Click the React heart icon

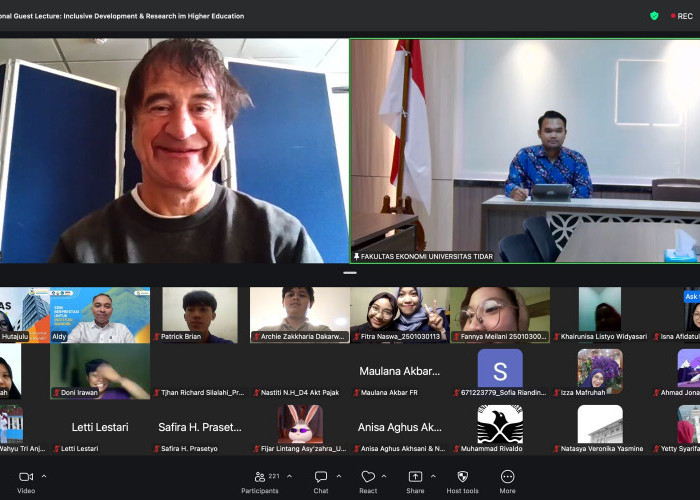click(x=368, y=477)
